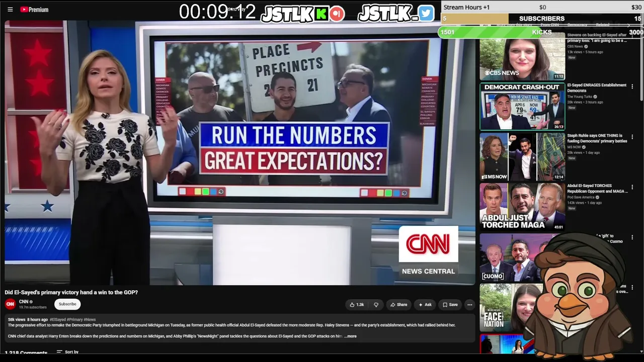Open the Sort by comments dropdown
This screenshot has height=362, width=644.
(67, 352)
